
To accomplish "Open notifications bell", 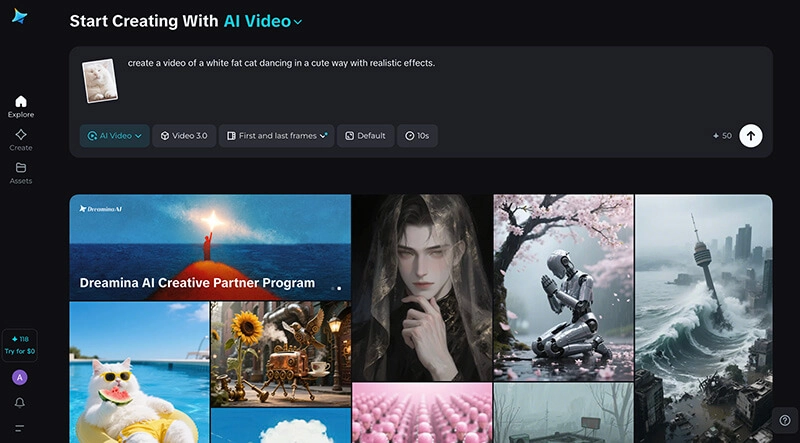I will tap(19, 403).
